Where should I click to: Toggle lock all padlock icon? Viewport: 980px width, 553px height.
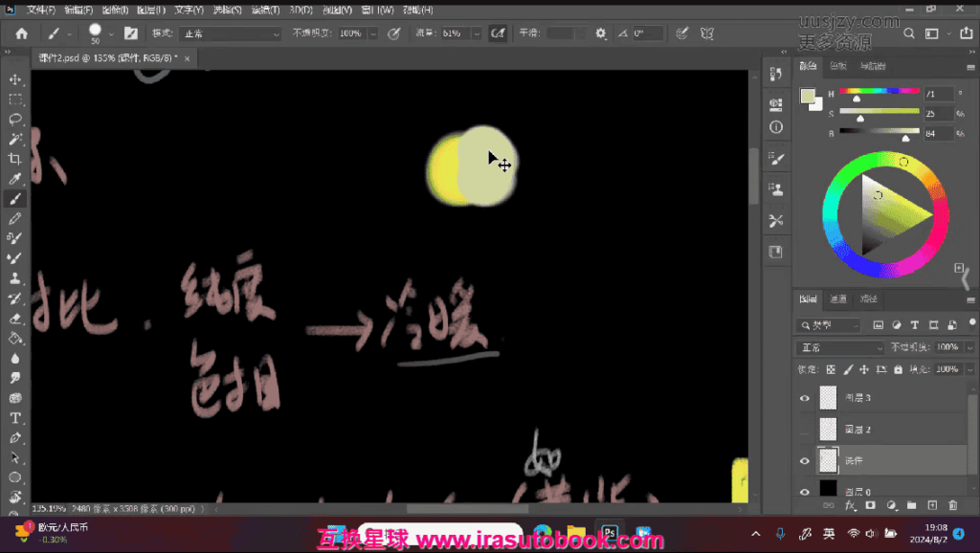[898, 370]
